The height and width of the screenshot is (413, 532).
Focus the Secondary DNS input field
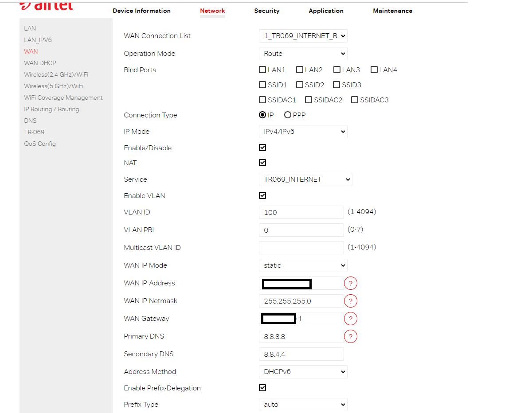coord(301,354)
